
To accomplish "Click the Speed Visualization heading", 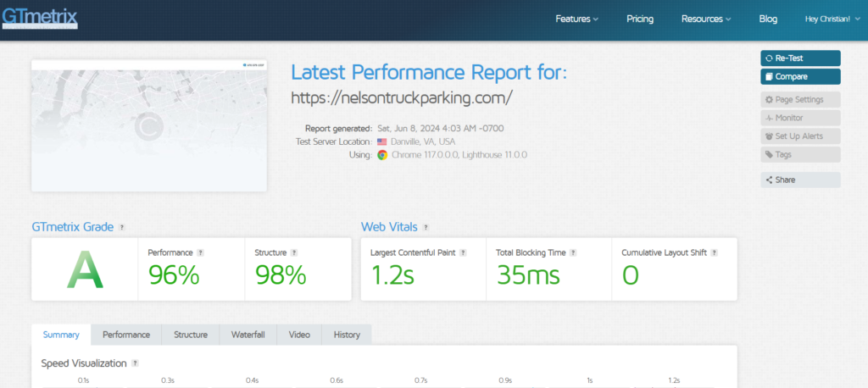I will (x=84, y=363).
